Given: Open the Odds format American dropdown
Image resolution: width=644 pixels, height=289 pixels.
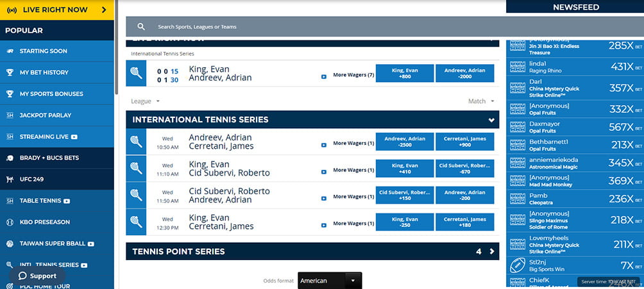Looking at the screenshot, I should click(330, 281).
